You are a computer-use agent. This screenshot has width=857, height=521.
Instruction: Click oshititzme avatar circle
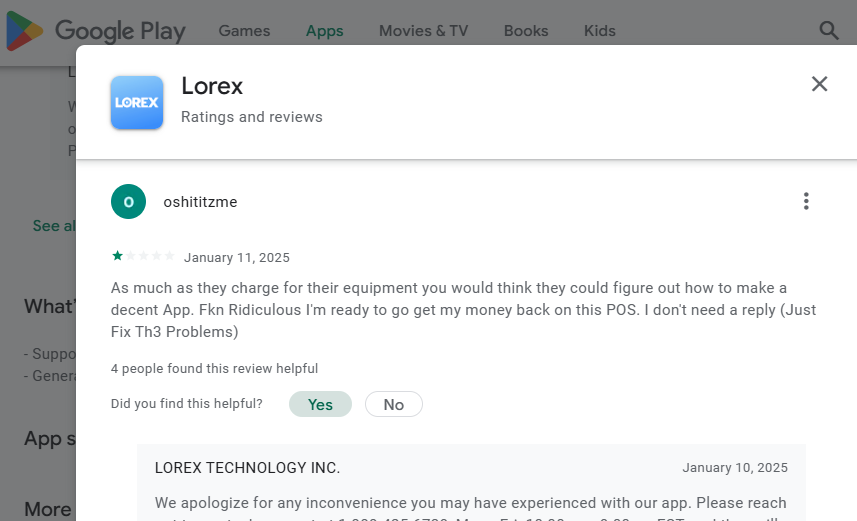tap(128, 202)
